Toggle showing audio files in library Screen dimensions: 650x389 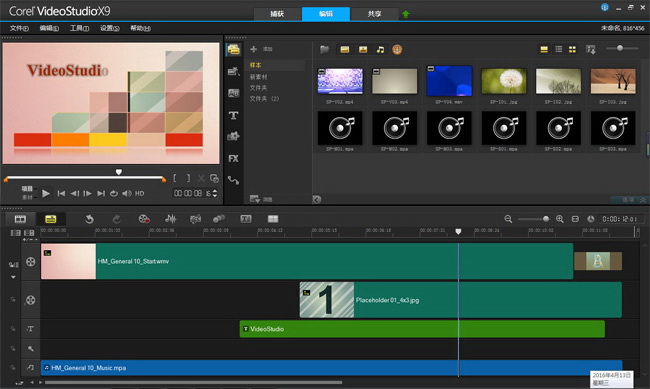coord(380,50)
